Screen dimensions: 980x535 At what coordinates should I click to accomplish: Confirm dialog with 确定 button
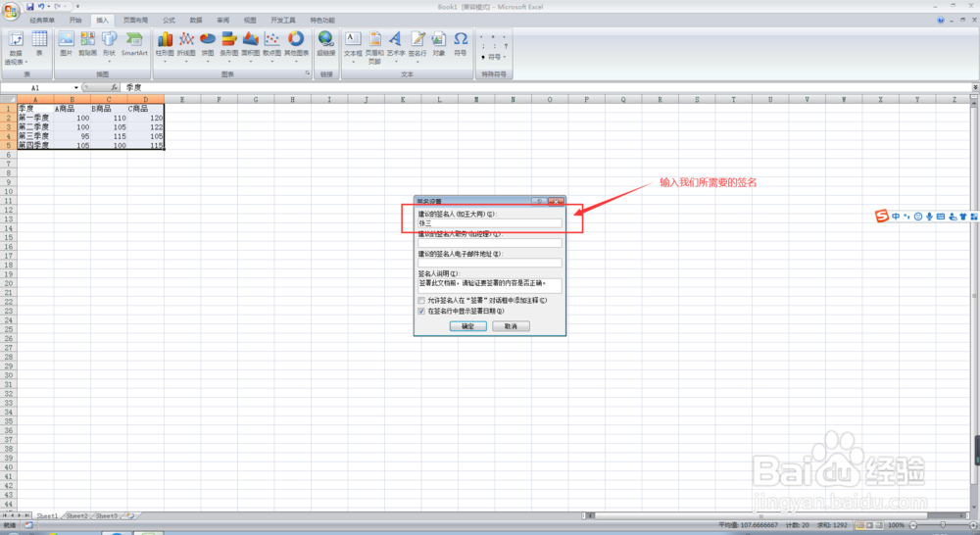[468, 326]
